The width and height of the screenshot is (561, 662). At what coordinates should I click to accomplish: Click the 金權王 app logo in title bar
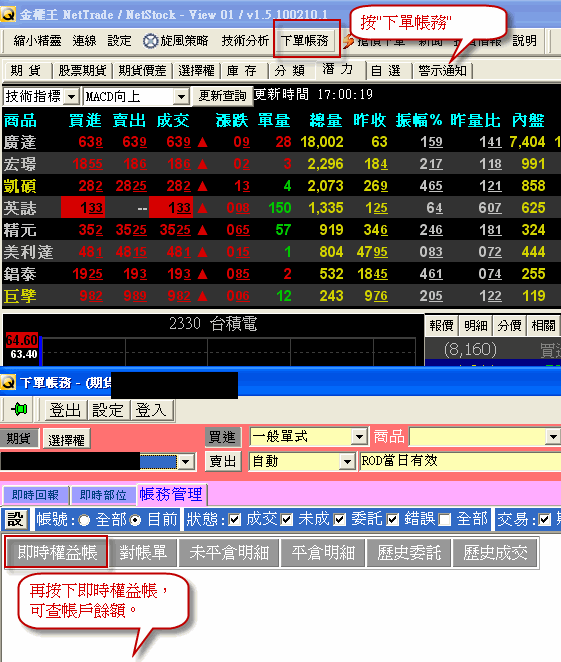8,14
